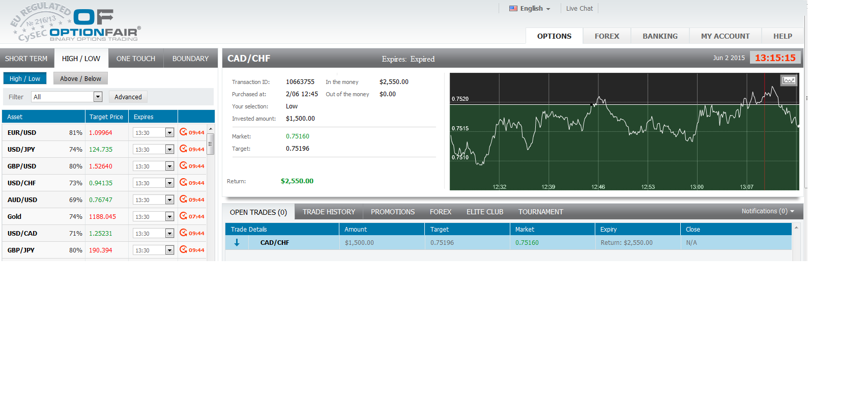Switch to the ONE TOUCH tab
The height and width of the screenshot is (396, 868).
[136, 59]
